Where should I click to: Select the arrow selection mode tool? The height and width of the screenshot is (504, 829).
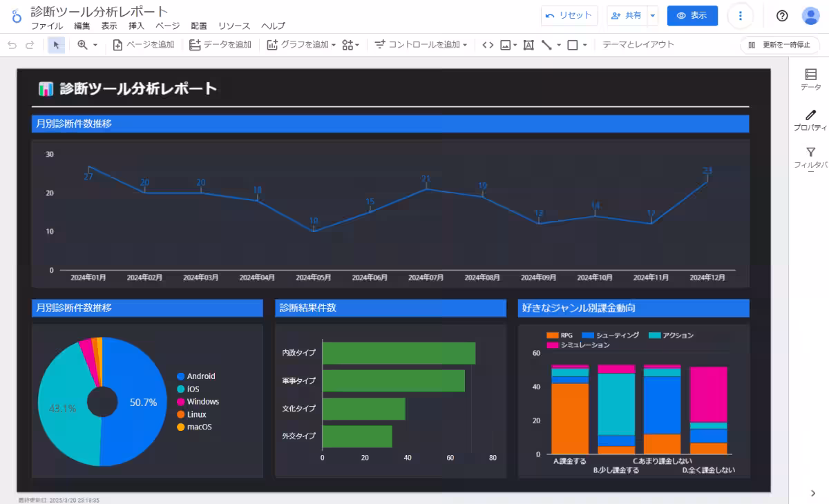(56, 45)
